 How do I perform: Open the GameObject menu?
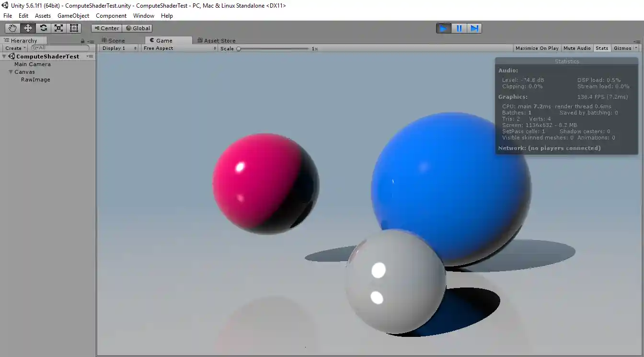73,16
